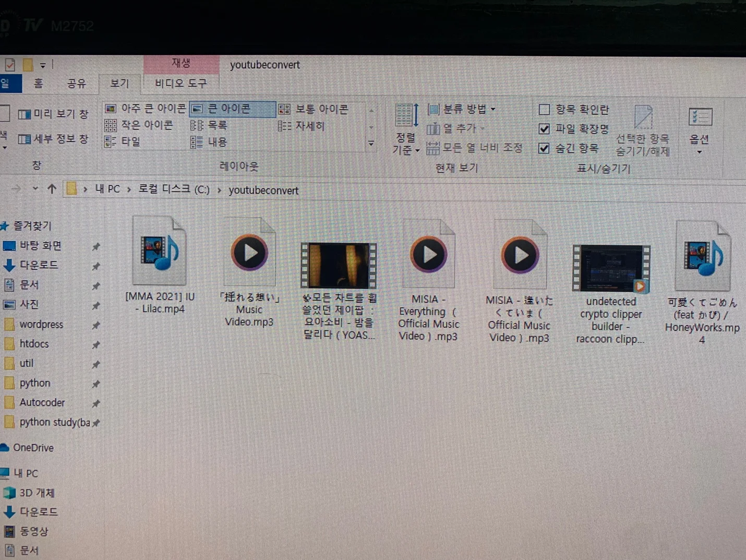Select the YOASOBI video thumbnail
The image size is (746, 560).
[339, 265]
